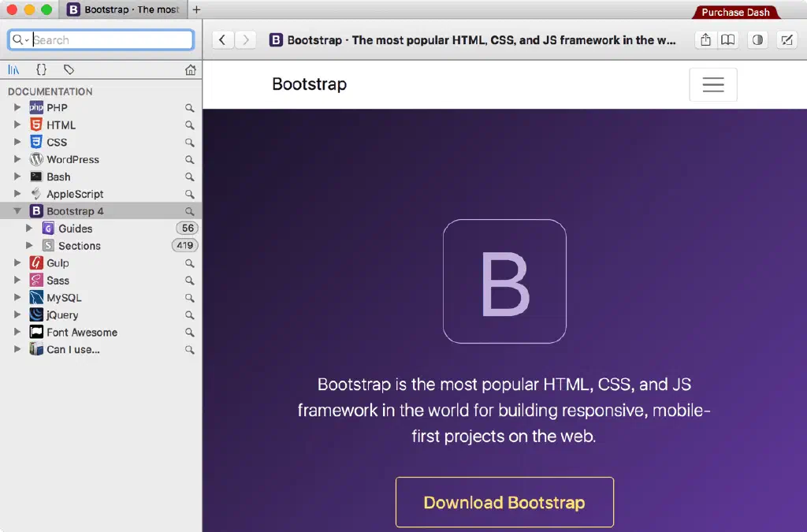Toggle the Bootstrap hamburger navigation menu
807x532 pixels.
tap(712, 85)
